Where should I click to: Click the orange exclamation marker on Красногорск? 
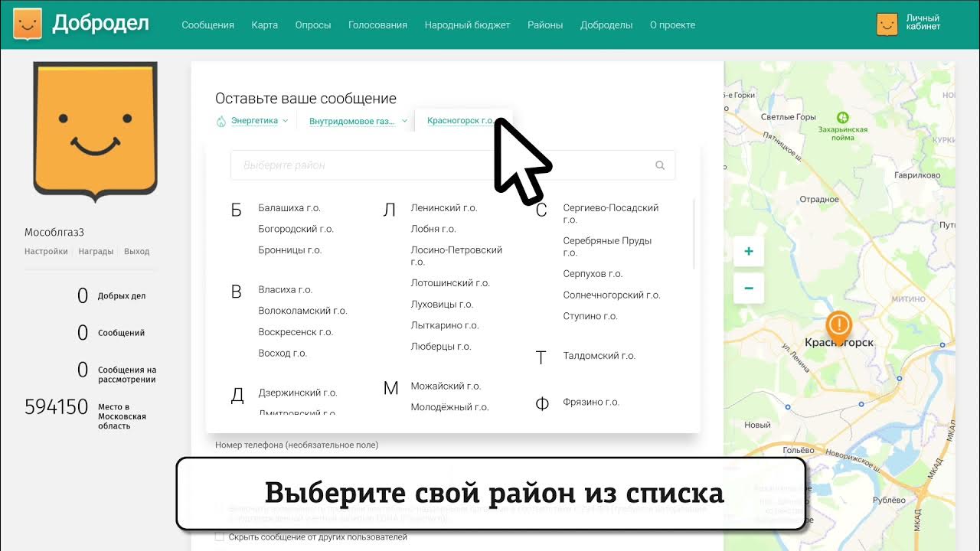click(x=839, y=328)
